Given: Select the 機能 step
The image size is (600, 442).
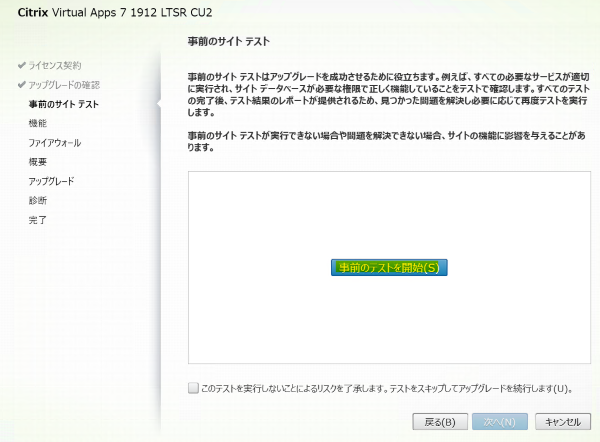Looking at the screenshot, I should pyautogui.click(x=38, y=123).
